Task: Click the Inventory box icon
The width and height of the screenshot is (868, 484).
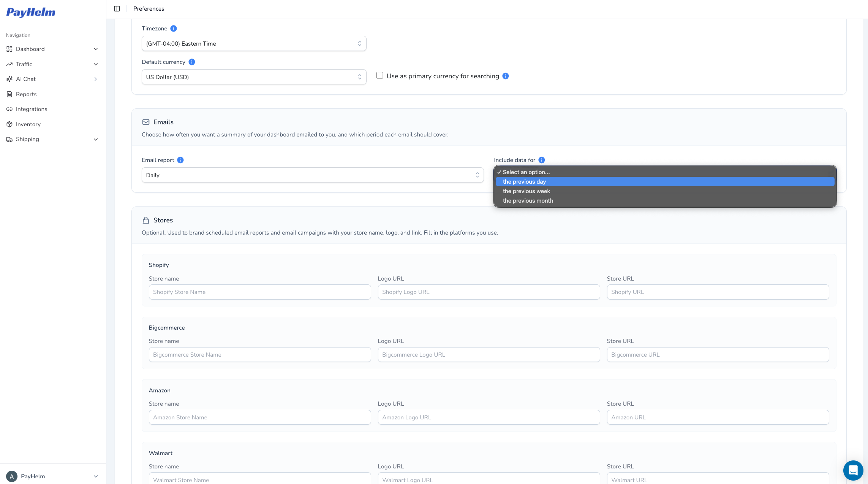Action: 9,124
